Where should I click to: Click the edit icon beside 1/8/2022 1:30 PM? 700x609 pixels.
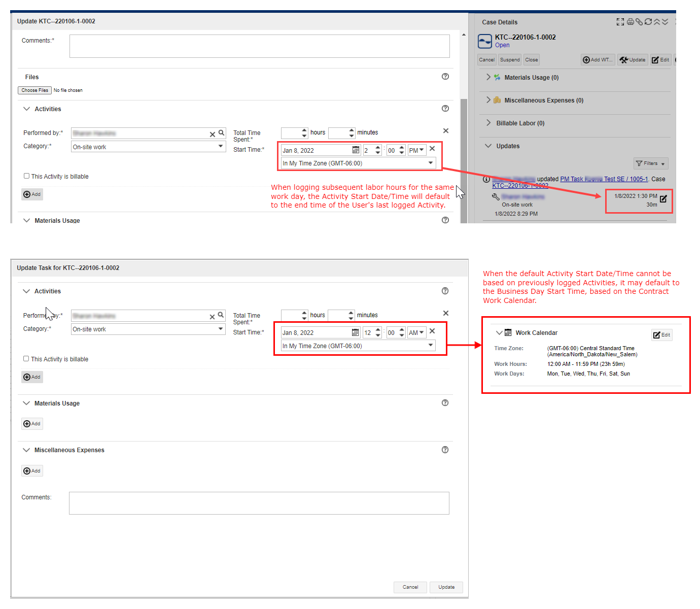663,198
